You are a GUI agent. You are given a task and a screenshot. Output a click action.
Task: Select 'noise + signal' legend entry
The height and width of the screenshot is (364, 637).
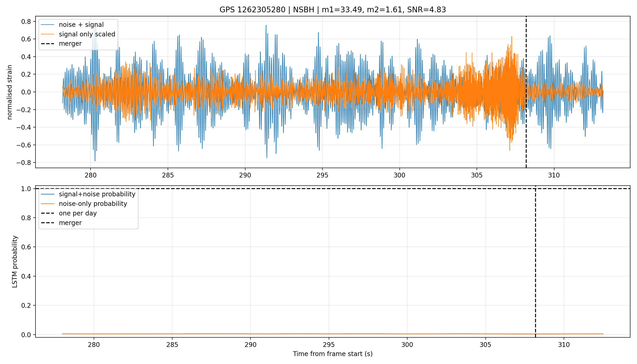[81, 25]
